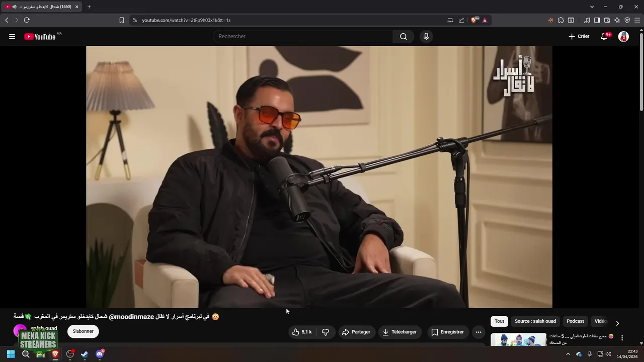Image resolution: width=644 pixels, height=362 pixels.
Task: Reload the page
Action: (x=27, y=20)
